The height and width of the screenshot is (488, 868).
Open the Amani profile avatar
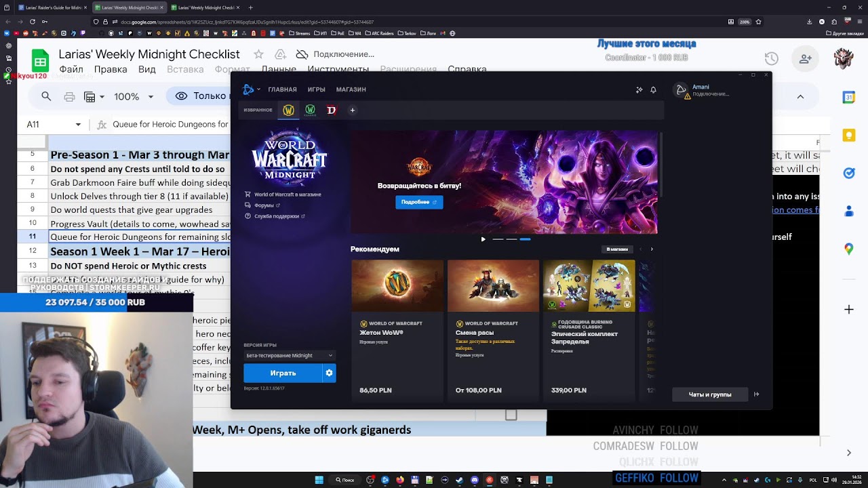pyautogui.click(x=681, y=89)
